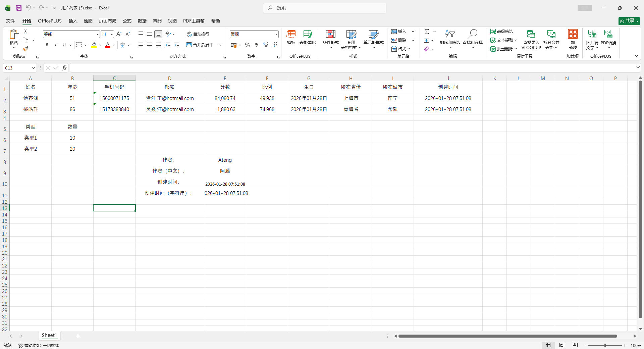Screen dimensions: 644x349
Task: Click the Format Painter brush icon
Action: click(x=25, y=49)
